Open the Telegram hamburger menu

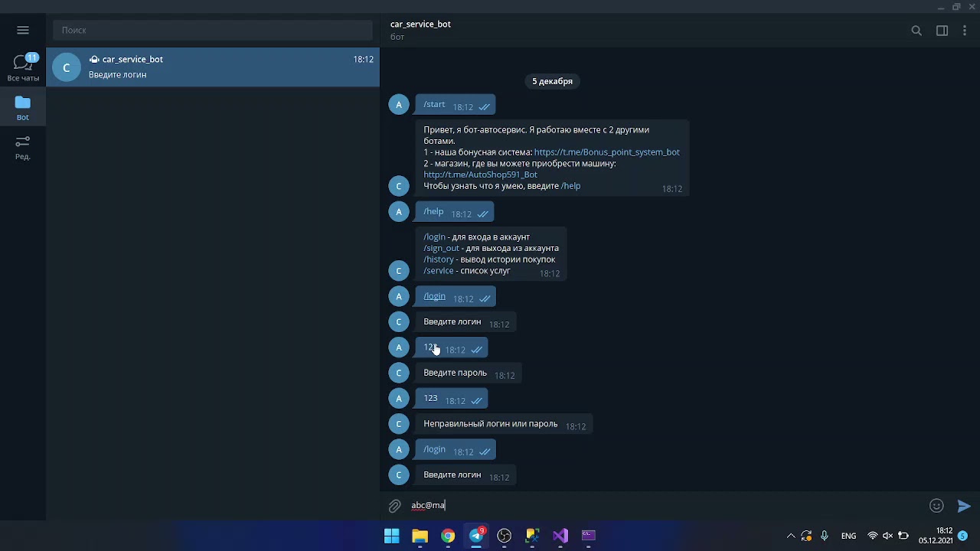click(x=23, y=30)
